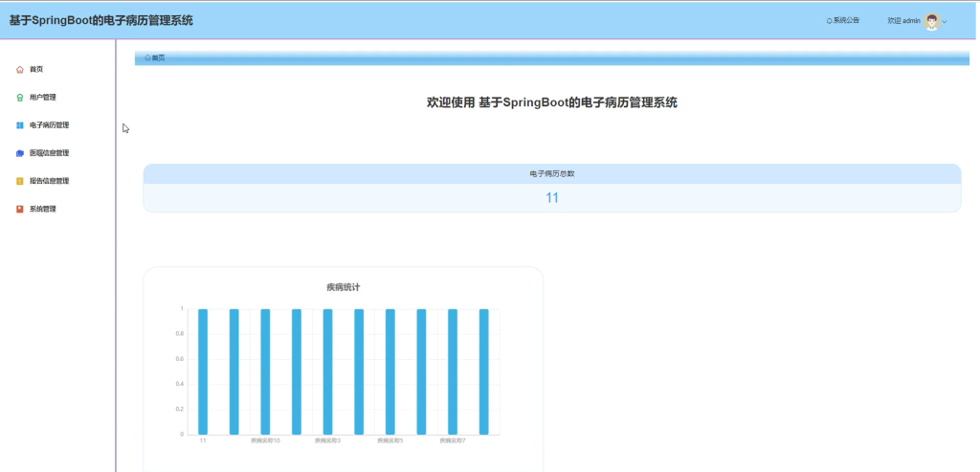The width and height of the screenshot is (980, 472).
Task: Click the 欢迎 admin user label
Action: (x=903, y=21)
